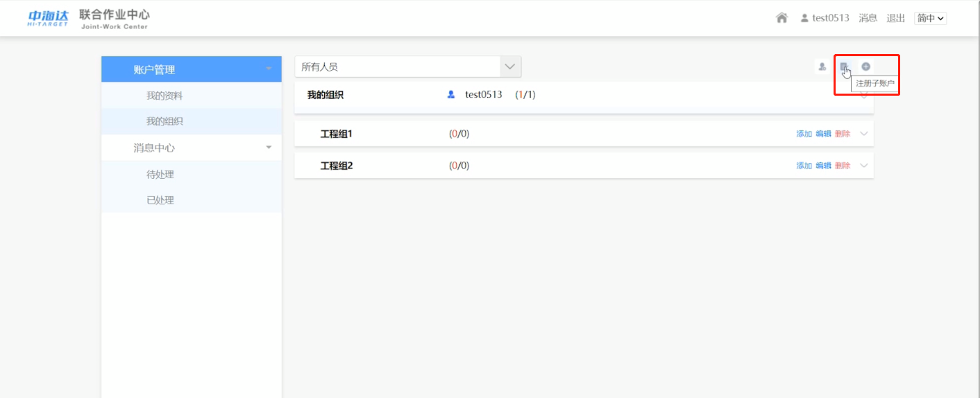The image size is (980, 398).
Task: Click the 联合作业中心 title text
Action: 115,14
